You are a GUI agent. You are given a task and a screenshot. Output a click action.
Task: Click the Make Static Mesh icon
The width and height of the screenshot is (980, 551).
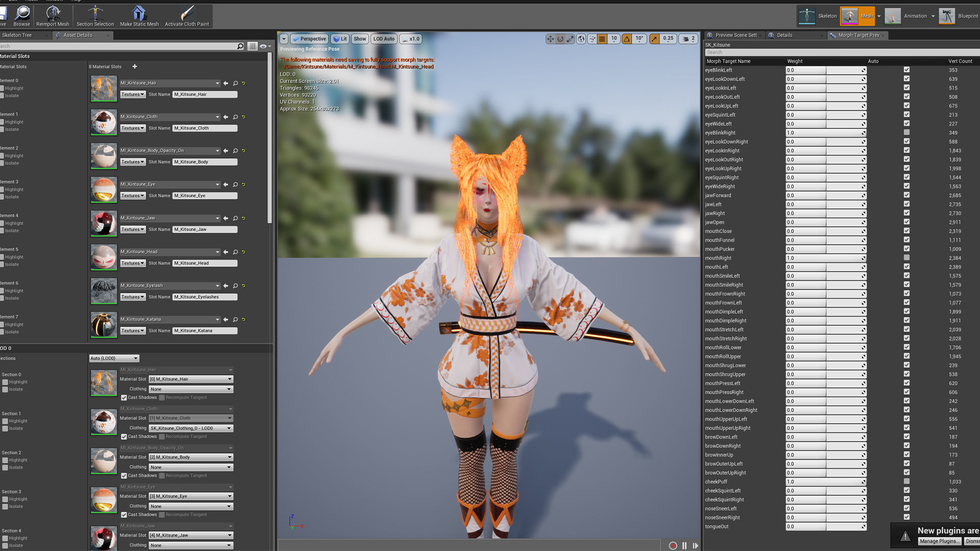click(139, 16)
